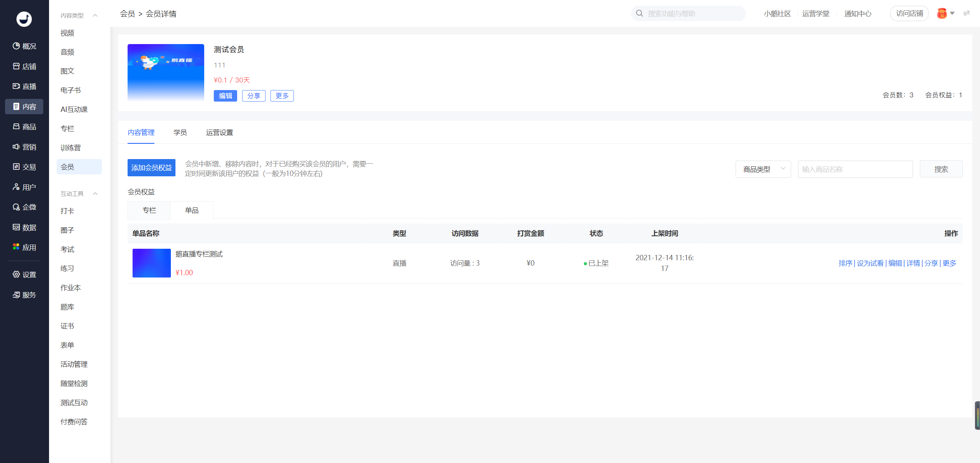Click the 访问店铺 button

[x=910, y=13]
